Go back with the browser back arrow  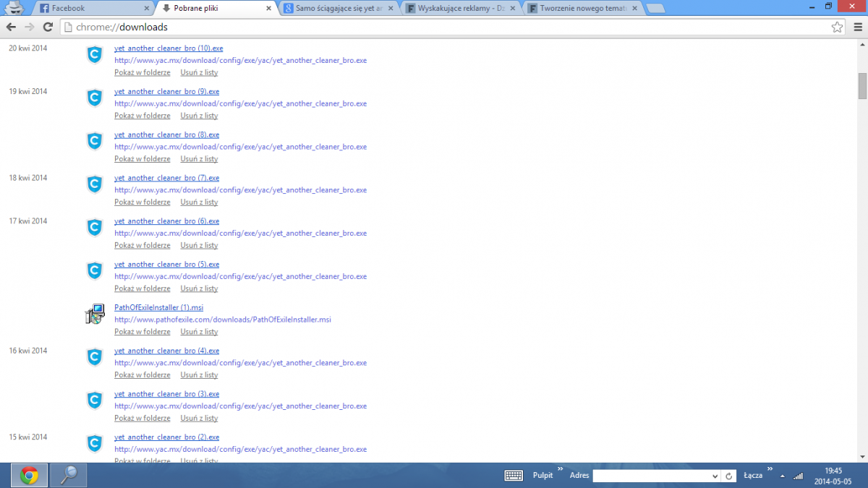(x=11, y=27)
